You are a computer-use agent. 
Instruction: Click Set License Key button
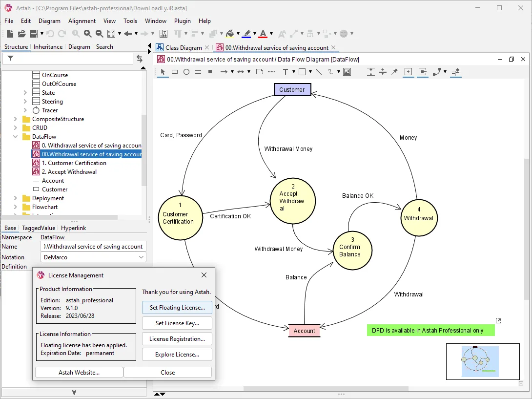coord(177,323)
